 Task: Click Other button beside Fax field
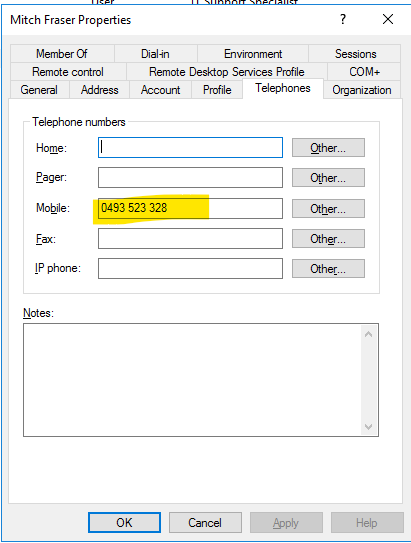pos(328,239)
